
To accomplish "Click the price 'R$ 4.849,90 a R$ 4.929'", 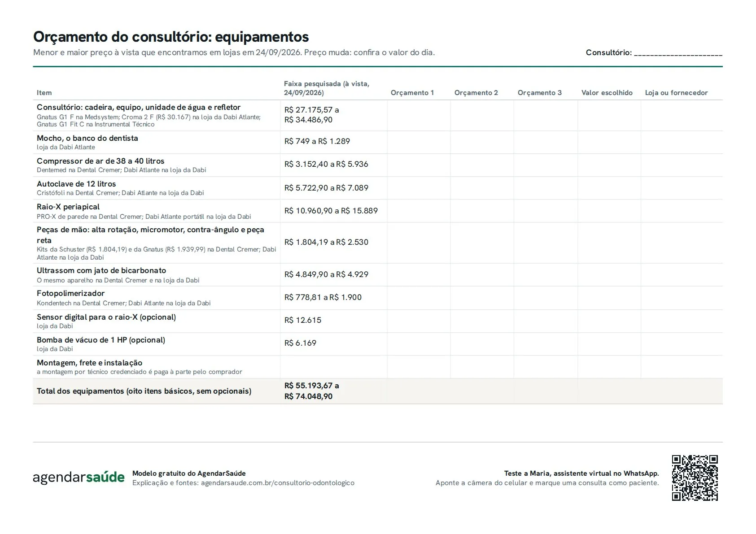I will (x=326, y=274).
